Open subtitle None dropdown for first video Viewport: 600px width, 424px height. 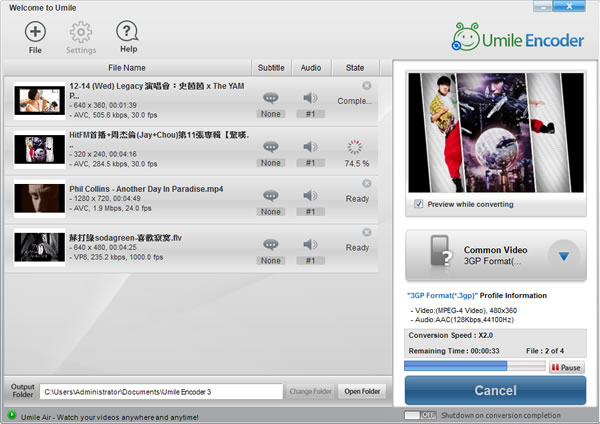point(271,113)
